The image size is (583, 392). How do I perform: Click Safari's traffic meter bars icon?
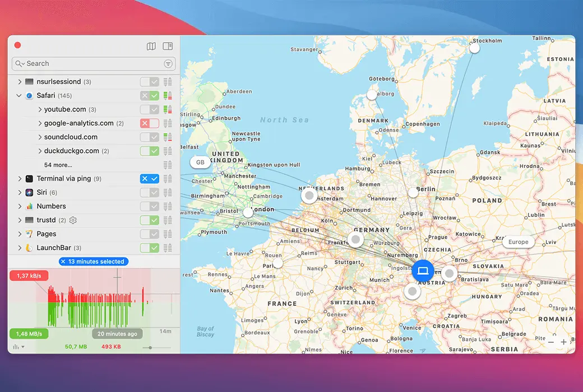click(x=168, y=96)
